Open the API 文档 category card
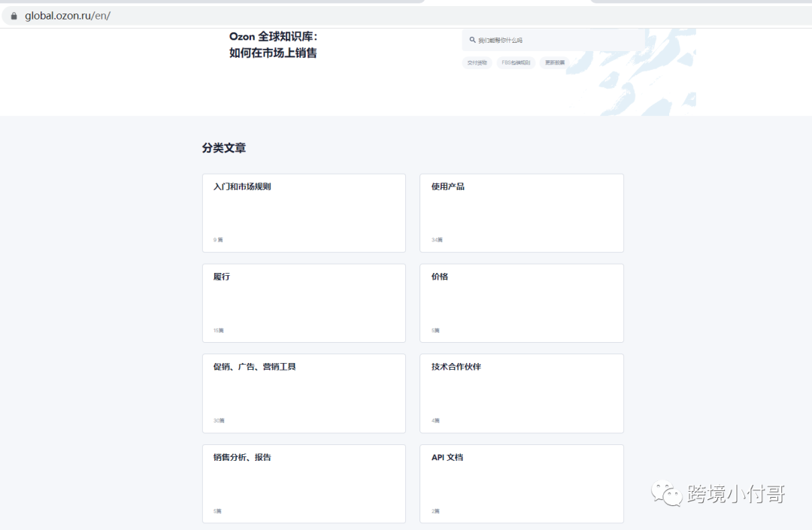The image size is (812, 530). tap(522, 484)
